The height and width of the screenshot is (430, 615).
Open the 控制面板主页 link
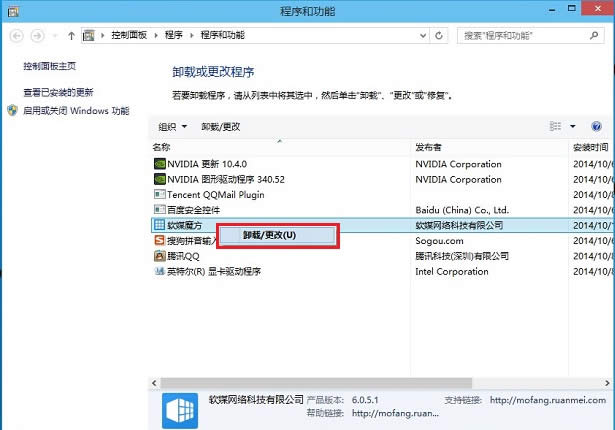(x=50, y=66)
